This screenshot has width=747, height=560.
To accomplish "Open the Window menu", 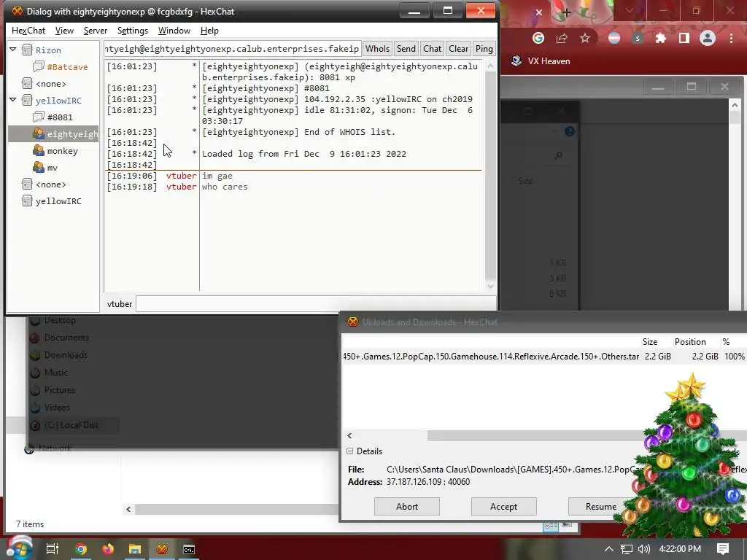I will pos(174,31).
